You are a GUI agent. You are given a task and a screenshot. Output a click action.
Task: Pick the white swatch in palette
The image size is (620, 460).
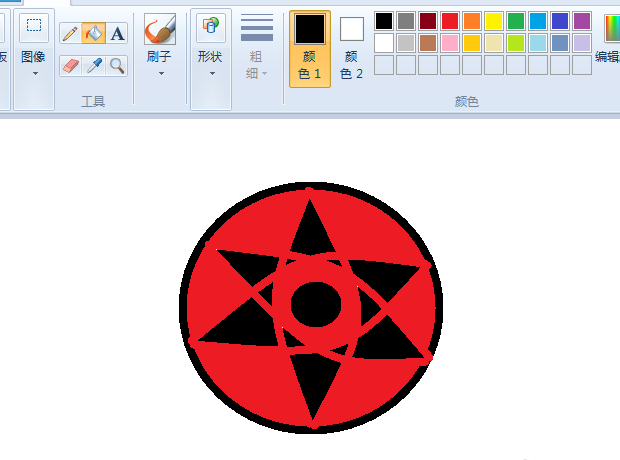pyautogui.click(x=384, y=43)
